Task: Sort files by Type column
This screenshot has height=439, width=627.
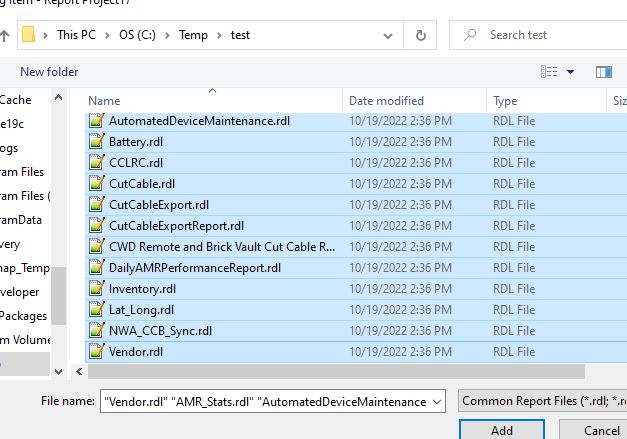Action: tap(547, 101)
